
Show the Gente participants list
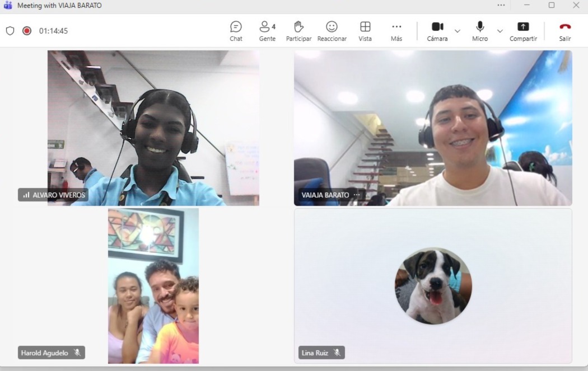pos(267,31)
